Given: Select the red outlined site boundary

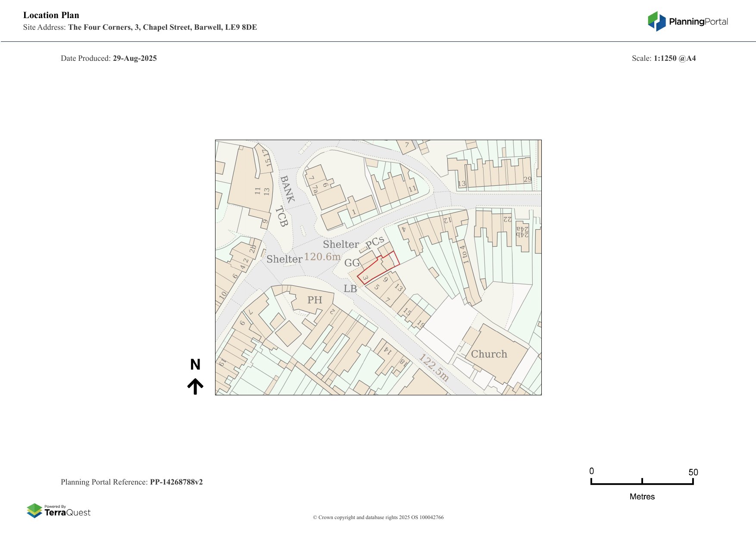Looking at the screenshot, I should coord(377,269).
